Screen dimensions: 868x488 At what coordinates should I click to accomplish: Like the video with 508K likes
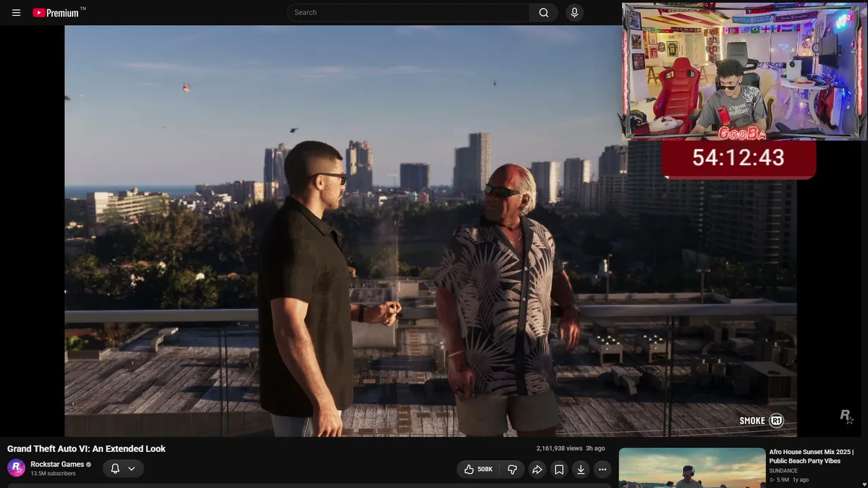tap(479, 469)
